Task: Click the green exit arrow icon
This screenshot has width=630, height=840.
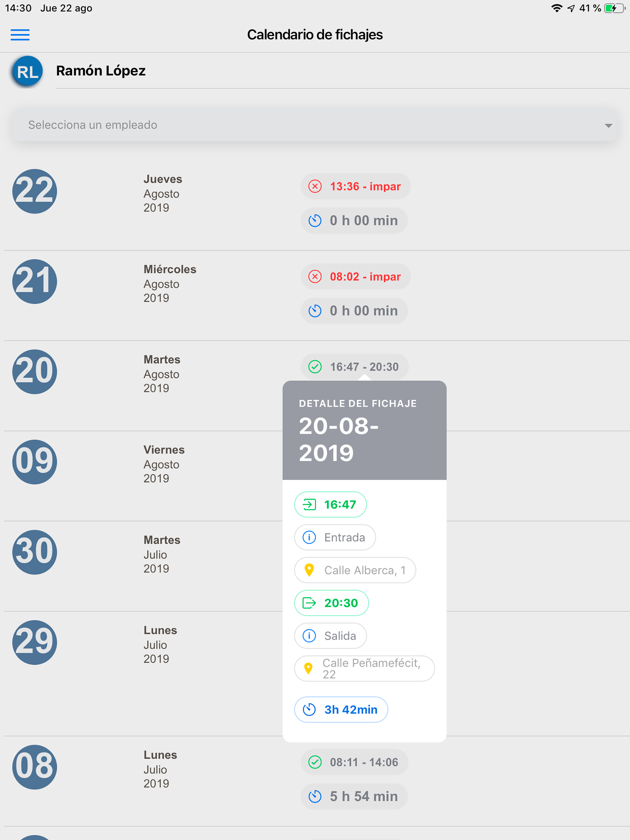Action: point(309,603)
